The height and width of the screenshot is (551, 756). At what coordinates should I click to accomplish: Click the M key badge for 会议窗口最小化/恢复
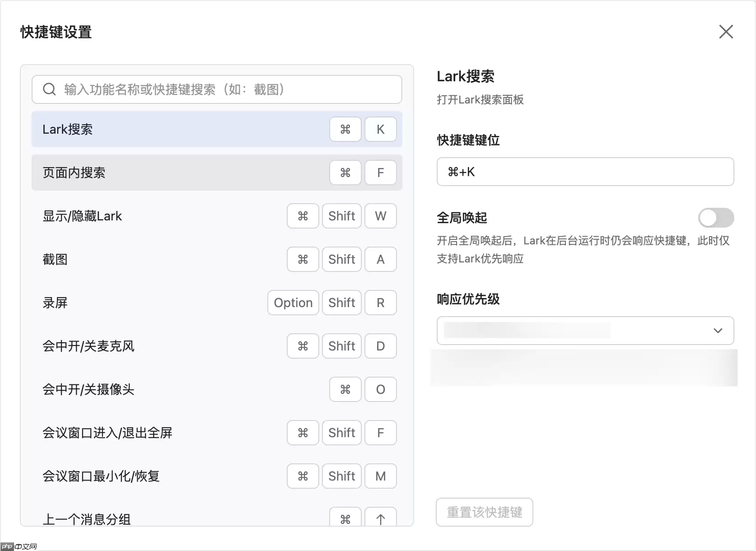click(x=380, y=476)
